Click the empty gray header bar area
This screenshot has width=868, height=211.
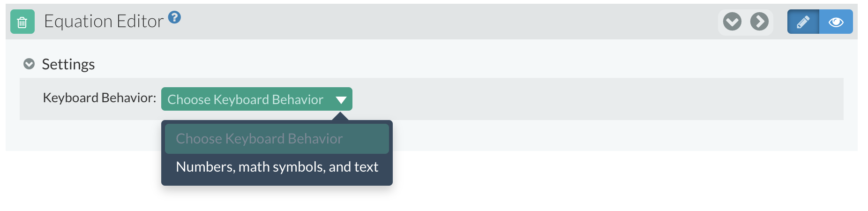click(x=445, y=22)
